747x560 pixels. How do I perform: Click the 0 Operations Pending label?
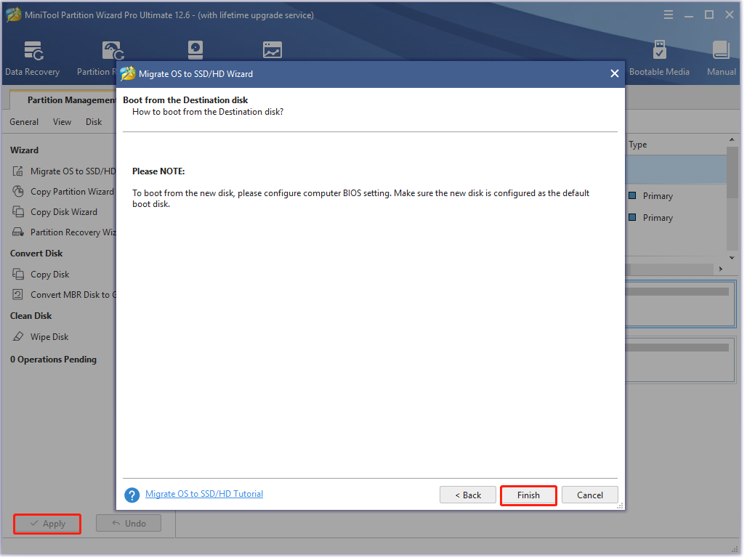(x=53, y=361)
